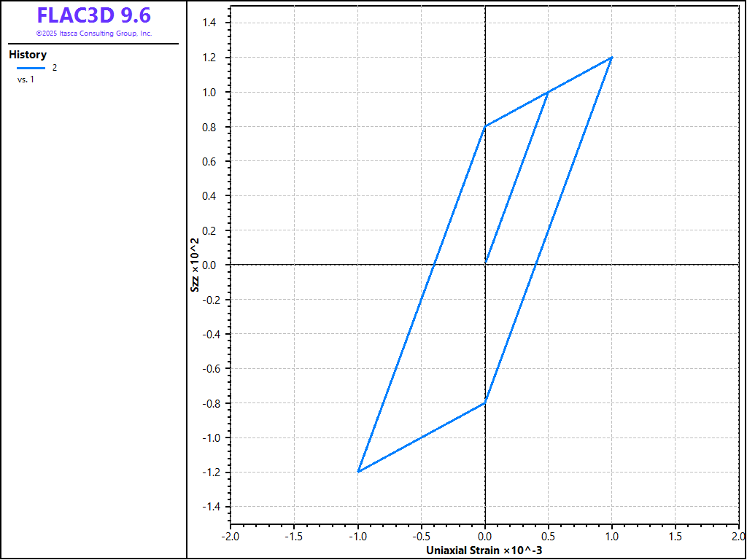Click the curve peak at strain 1.0
Screen dimensions: 747x560
(611, 58)
